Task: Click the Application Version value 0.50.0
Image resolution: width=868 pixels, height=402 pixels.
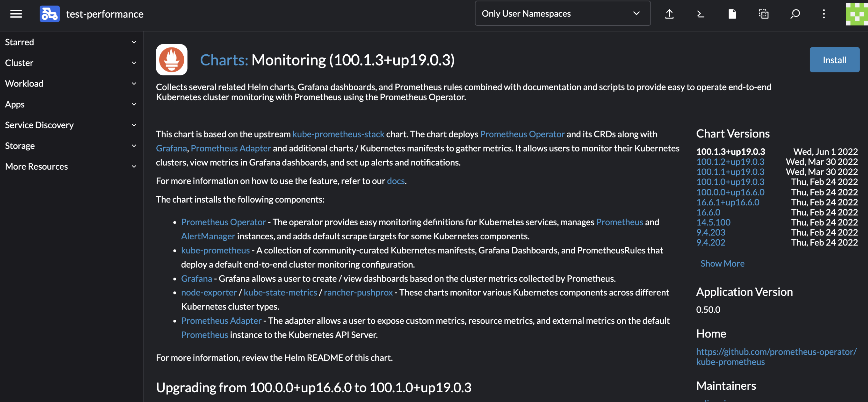Action: [x=708, y=310]
